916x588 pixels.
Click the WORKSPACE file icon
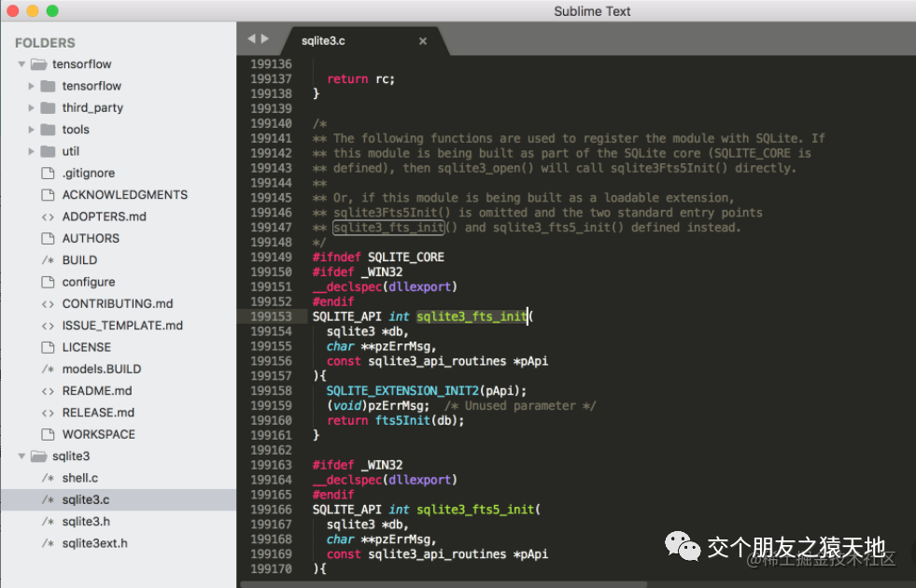[x=48, y=434]
